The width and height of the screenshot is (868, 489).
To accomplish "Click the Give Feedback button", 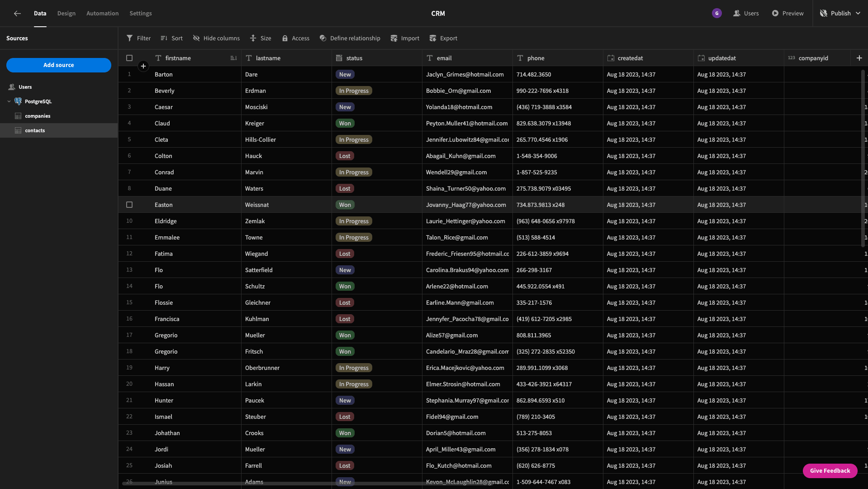I will coord(830,471).
